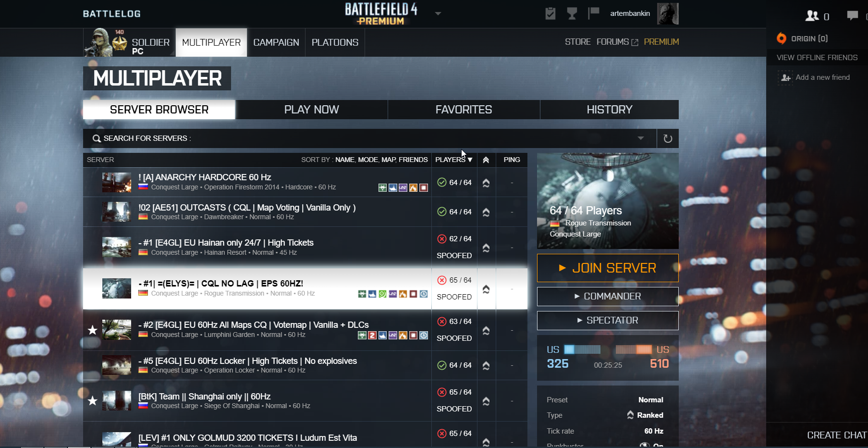This screenshot has height=448, width=868.
Task: Select the !02 [AE51] OUTCASTS server
Action: (x=305, y=212)
